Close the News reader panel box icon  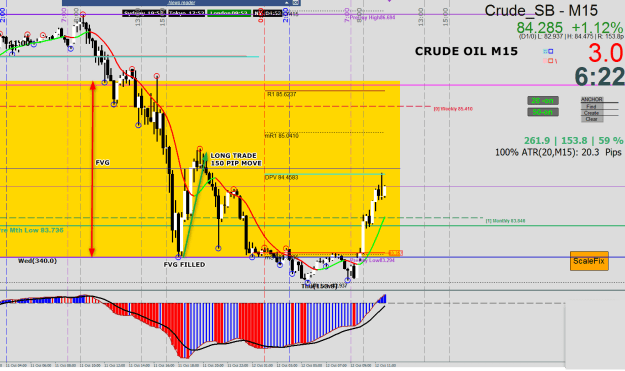point(295,2)
